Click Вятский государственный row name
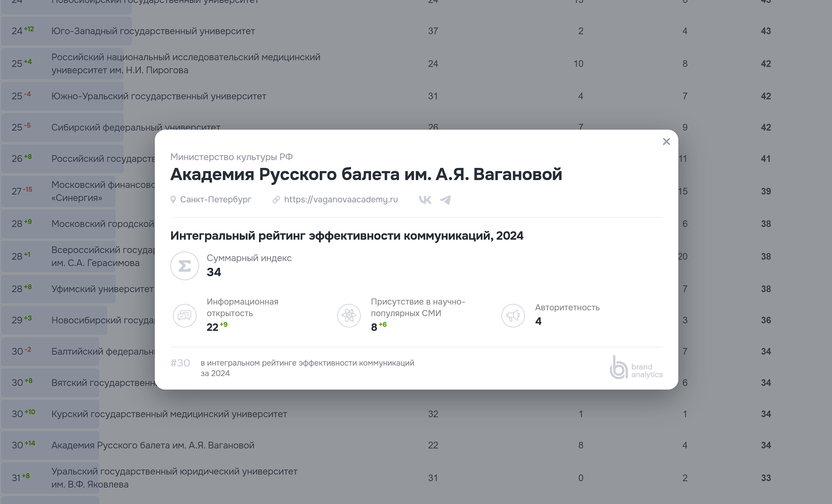This screenshot has width=832, height=504. [x=103, y=383]
